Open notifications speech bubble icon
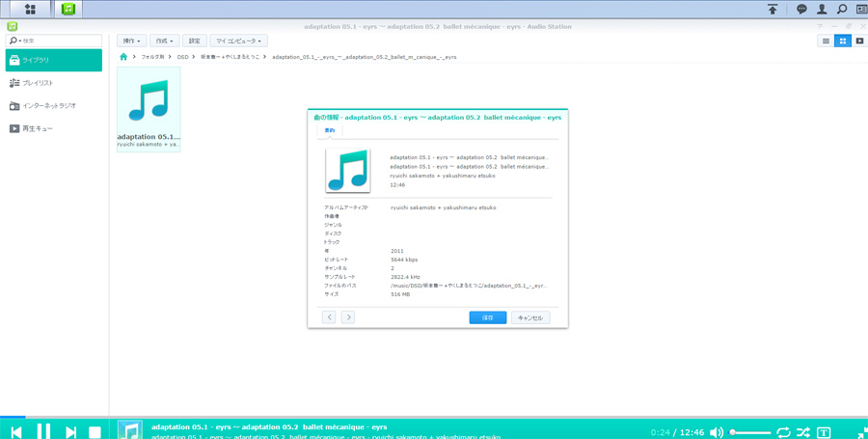Viewport: 868px width, 439px height. click(801, 9)
